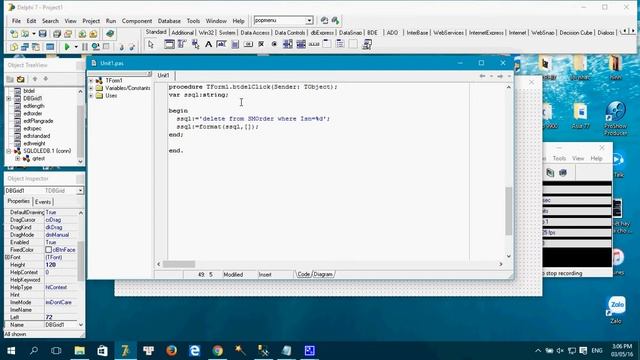Image resolution: width=640 pixels, height=360 pixels.
Task: Click the Windows Start button
Action: point(11,351)
